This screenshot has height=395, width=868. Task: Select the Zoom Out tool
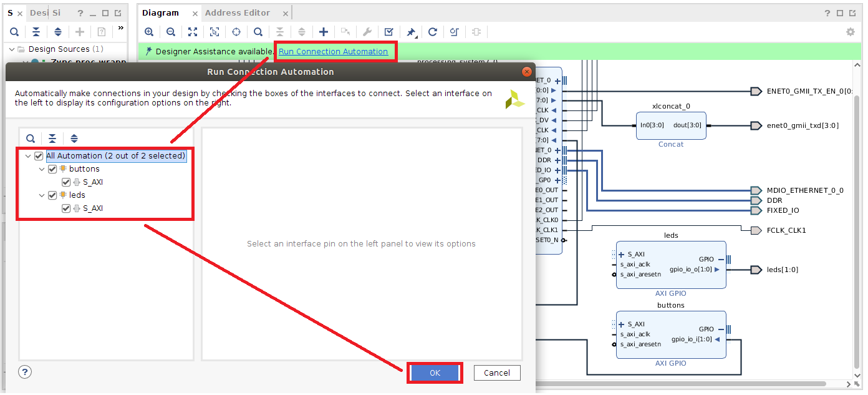pos(170,31)
